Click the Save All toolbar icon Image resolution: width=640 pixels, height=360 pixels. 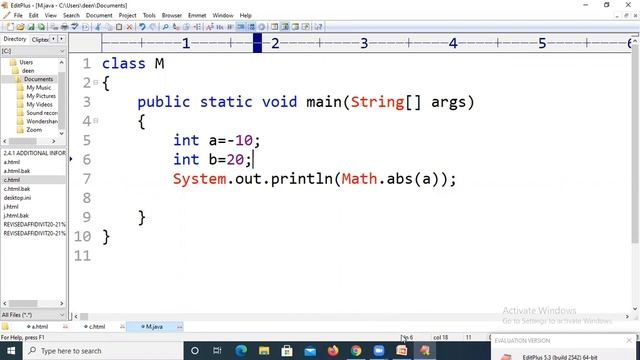pyautogui.click(x=41, y=27)
